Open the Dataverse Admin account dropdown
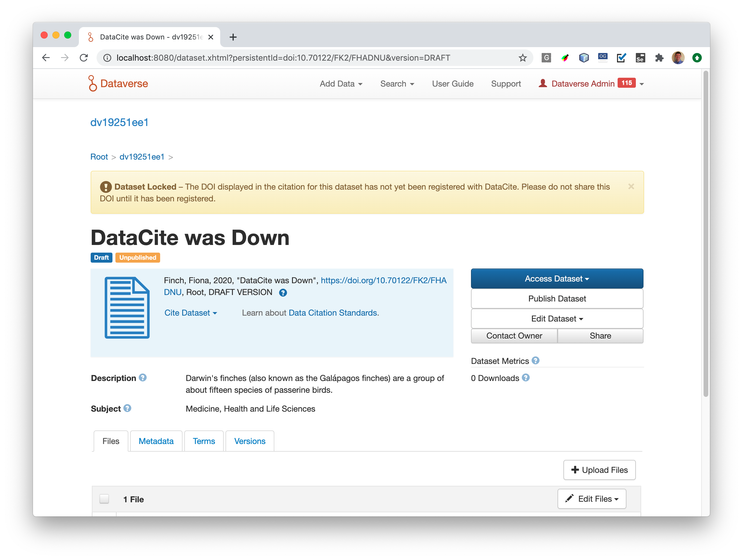Image resolution: width=743 pixels, height=560 pixels. click(x=591, y=84)
